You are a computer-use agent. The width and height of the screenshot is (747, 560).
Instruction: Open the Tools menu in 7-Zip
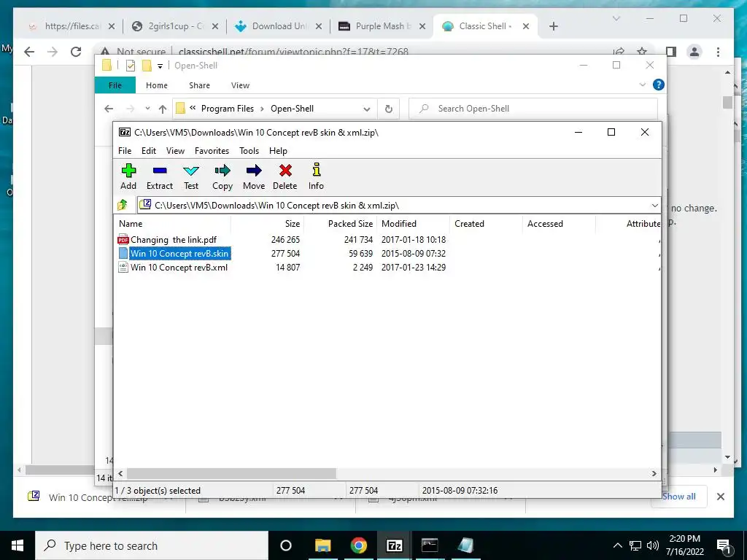coord(249,151)
